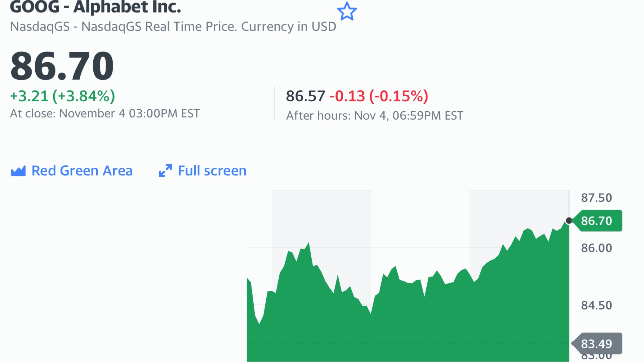Click inside the green filled chart area

click(x=407, y=324)
